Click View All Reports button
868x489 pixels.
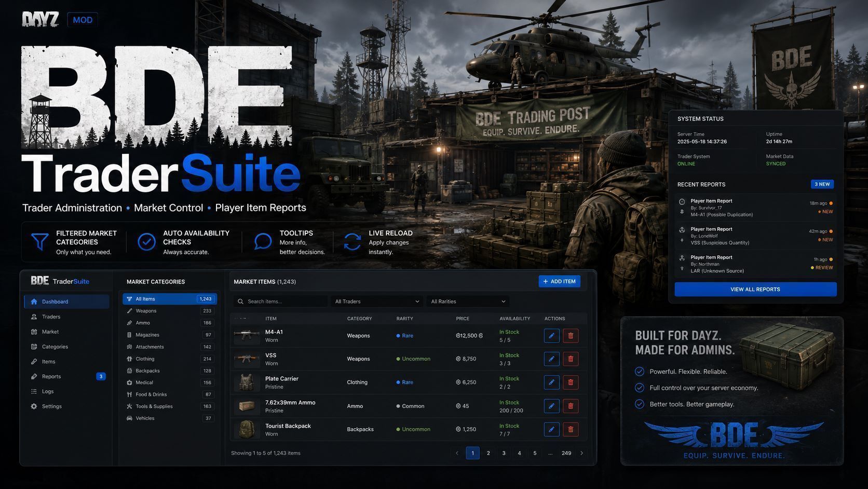[x=755, y=289]
